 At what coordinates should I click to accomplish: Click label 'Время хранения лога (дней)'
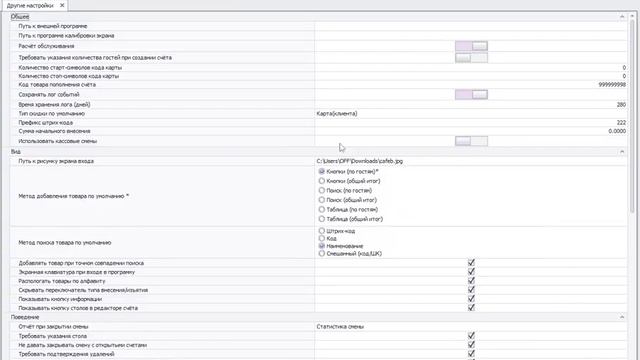point(54,104)
